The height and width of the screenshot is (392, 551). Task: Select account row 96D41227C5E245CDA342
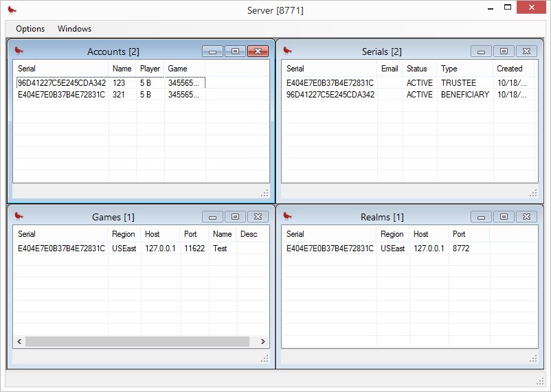[x=111, y=83]
